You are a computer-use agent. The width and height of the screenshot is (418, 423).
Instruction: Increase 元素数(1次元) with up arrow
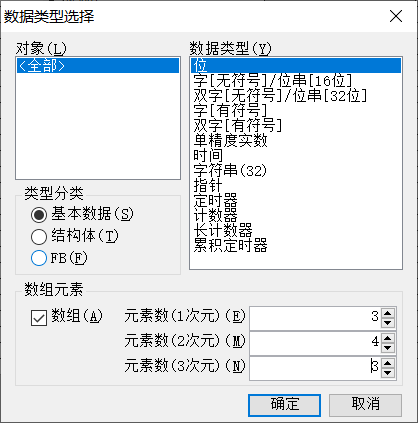coord(387,314)
